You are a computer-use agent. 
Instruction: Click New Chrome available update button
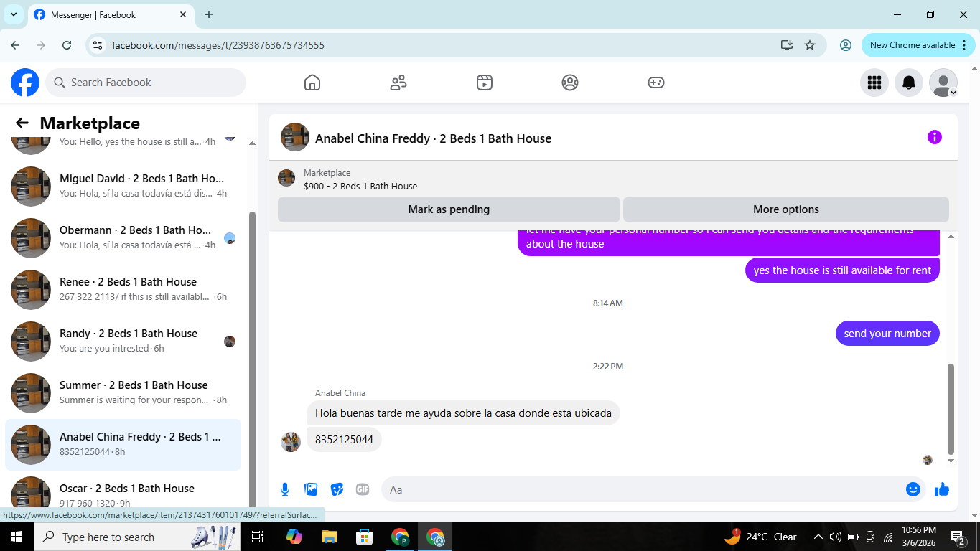tap(918, 45)
